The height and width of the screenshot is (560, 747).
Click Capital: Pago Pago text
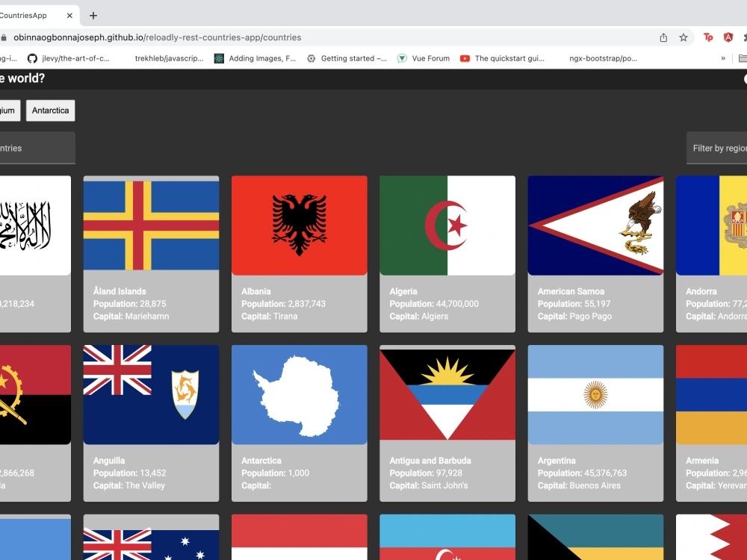tap(574, 316)
